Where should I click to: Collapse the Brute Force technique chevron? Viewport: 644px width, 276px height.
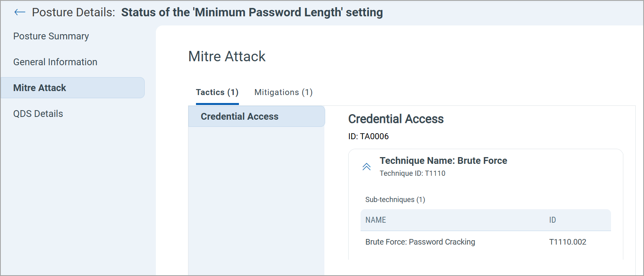point(367,167)
